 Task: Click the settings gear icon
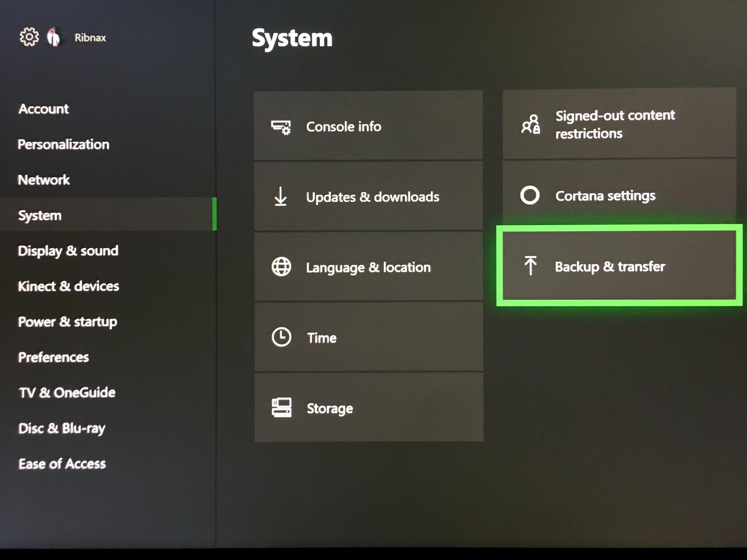29,37
